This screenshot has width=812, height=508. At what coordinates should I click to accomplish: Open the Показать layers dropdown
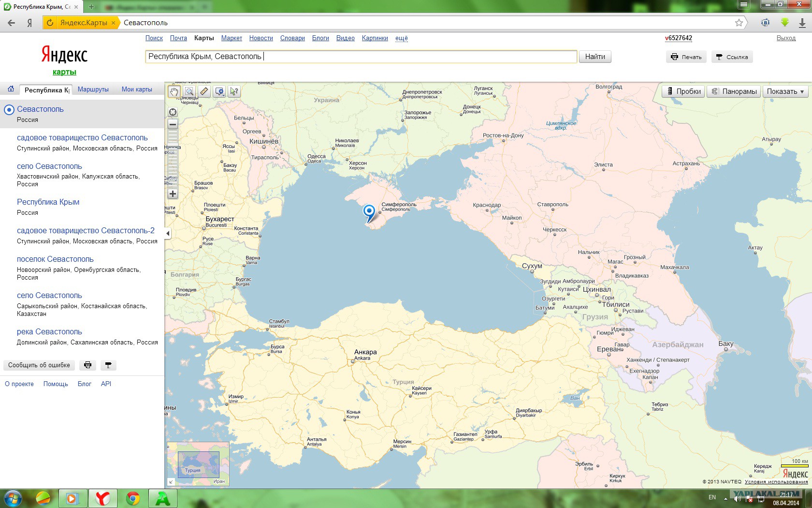[785, 91]
